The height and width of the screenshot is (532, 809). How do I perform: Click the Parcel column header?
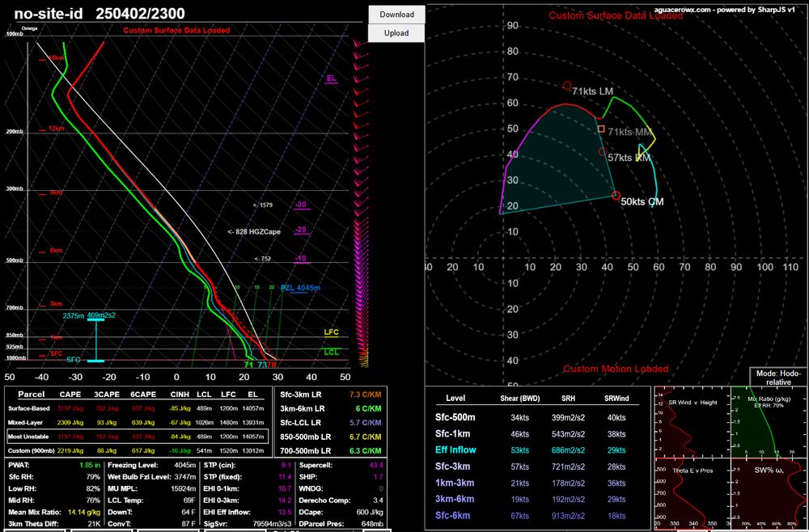point(32,395)
